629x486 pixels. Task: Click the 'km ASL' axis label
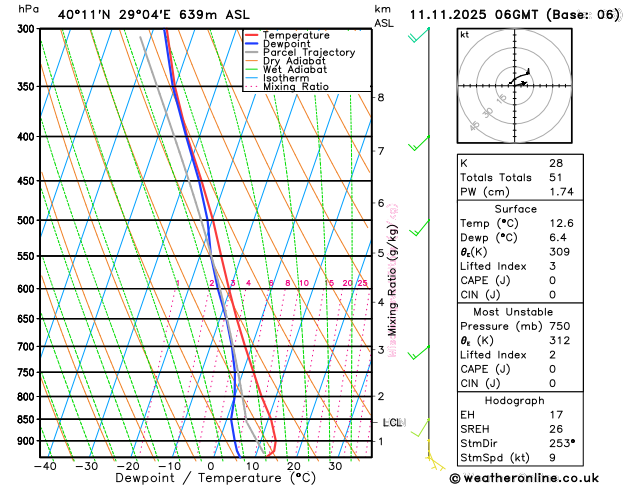[x=384, y=16]
